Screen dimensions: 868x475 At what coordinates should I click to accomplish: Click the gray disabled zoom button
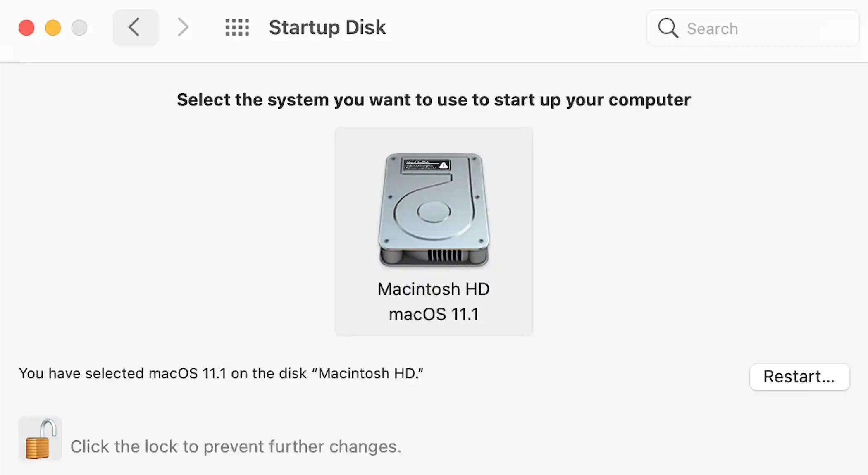click(x=79, y=28)
